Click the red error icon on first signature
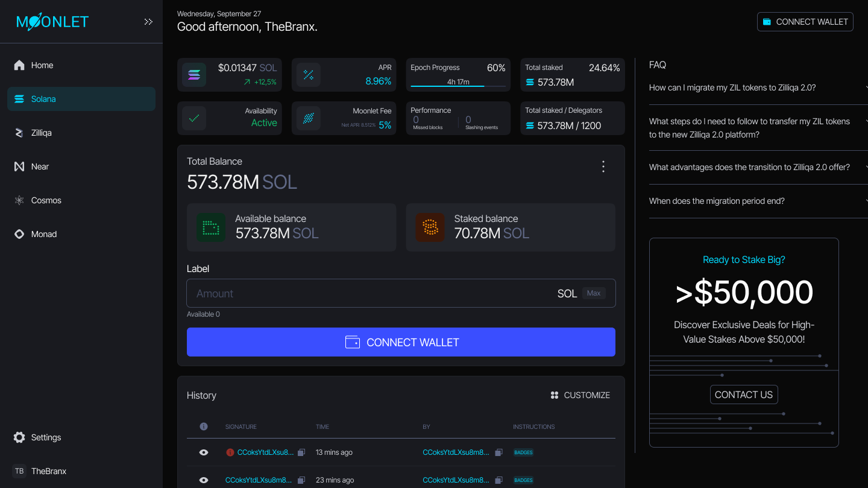This screenshot has height=488, width=868. pos(230,452)
